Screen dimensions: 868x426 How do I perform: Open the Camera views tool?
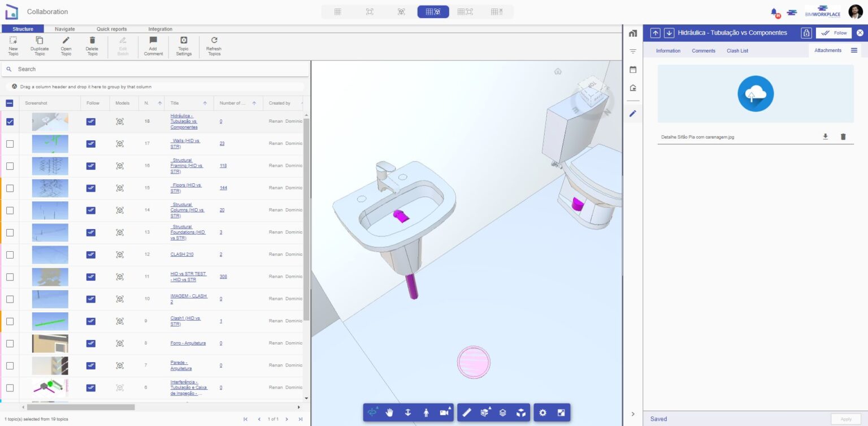444,412
